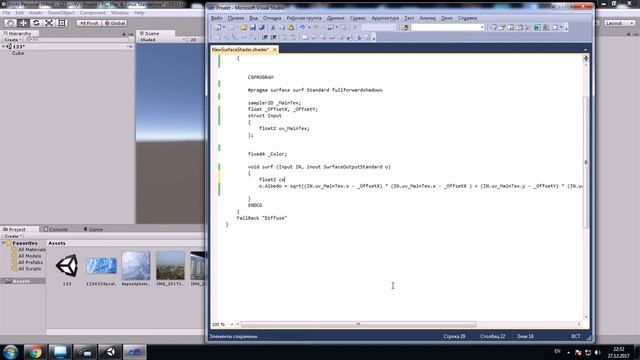This screenshot has width=640, height=360.
Task: Switch to the Scene tab
Action: pos(155,33)
